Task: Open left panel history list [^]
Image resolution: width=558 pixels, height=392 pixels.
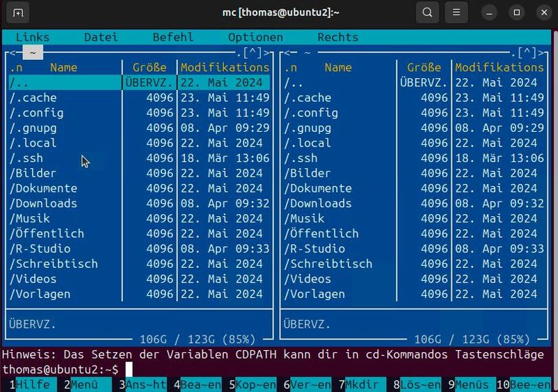Action: pyautogui.click(x=252, y=53)
